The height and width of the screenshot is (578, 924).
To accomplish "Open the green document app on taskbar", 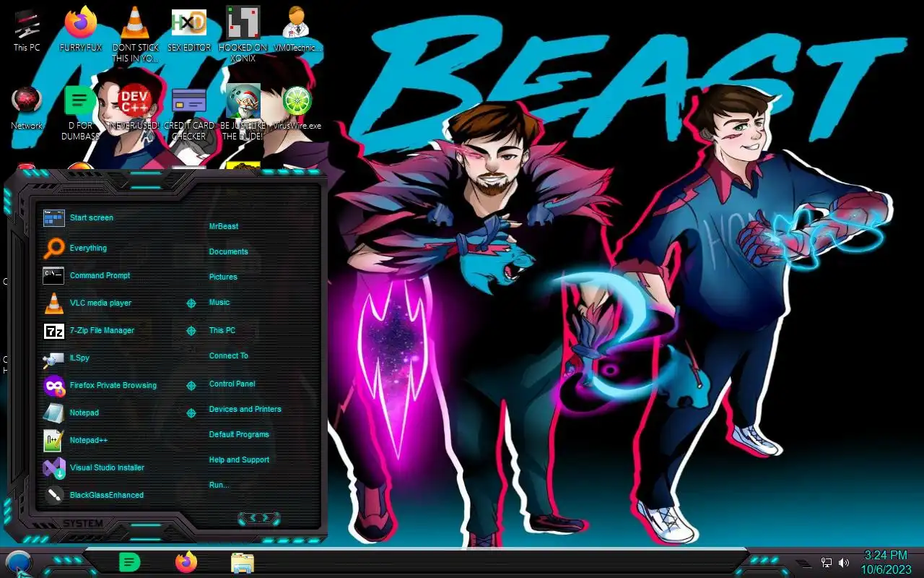I will [x=129, y=562].
